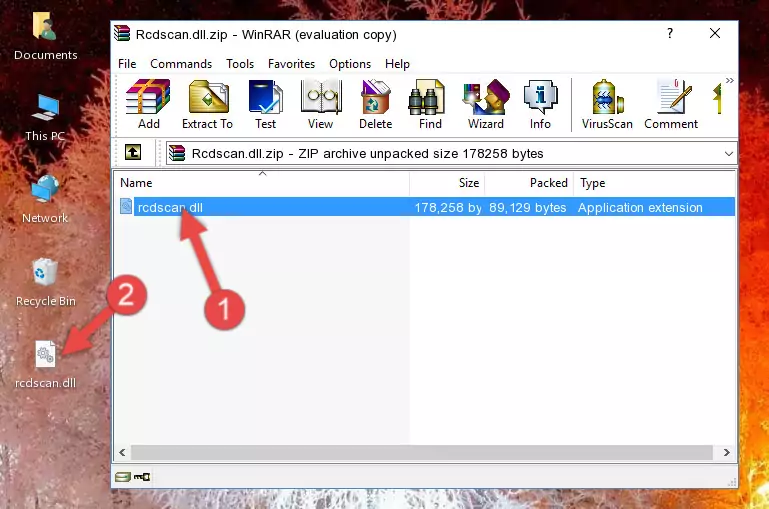Sort by the Packed column header
Image resolution: width=769 pixels, height=509 pixels.
529,183
